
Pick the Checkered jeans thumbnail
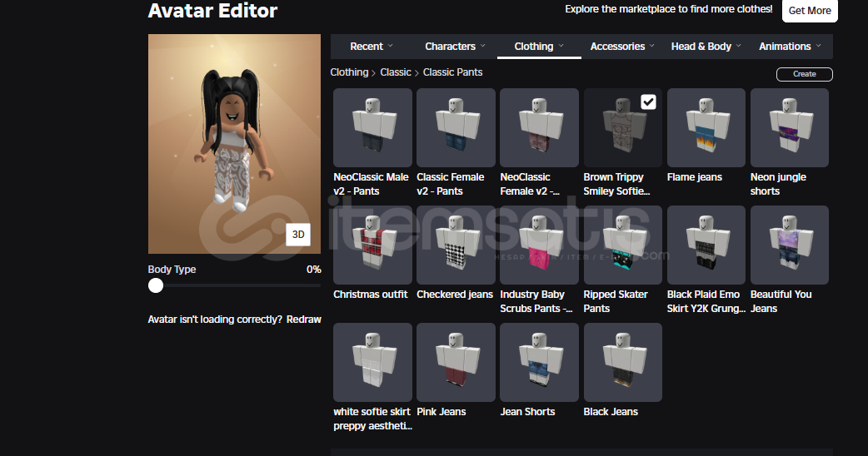click(x=456, y=245)
